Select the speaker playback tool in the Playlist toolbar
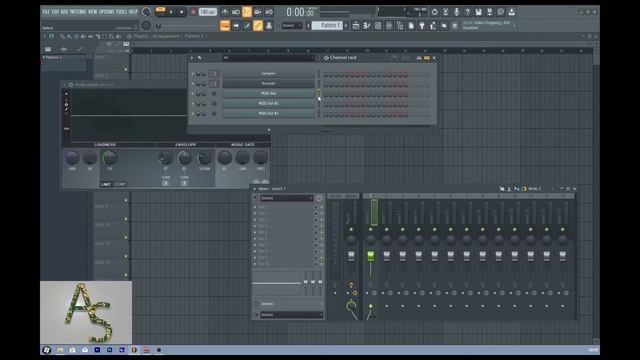Image resolution: width=640 pixels, height=360 pixels. tap(118, 36)
